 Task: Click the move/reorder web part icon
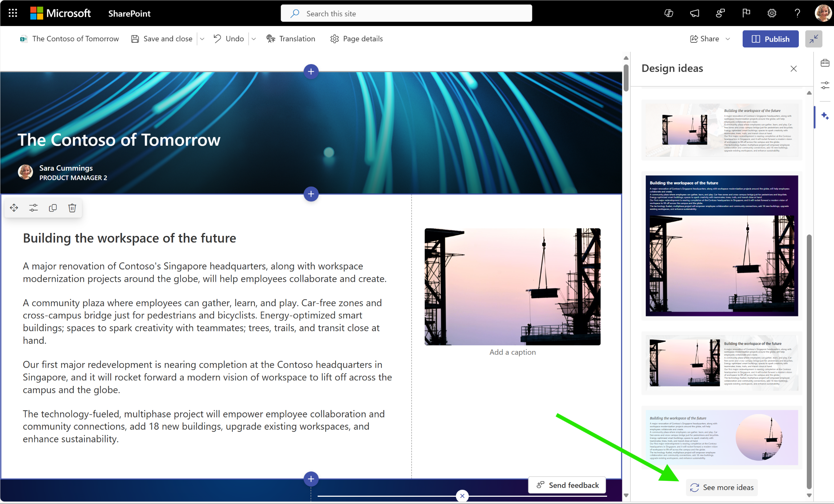pyautogui.click(x=14, y=208)
